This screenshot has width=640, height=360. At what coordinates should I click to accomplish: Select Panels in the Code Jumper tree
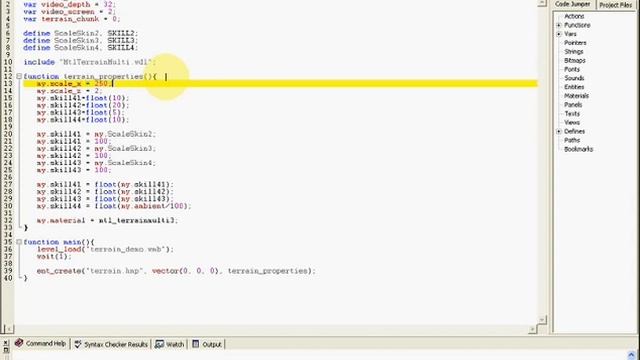[573, 105]
